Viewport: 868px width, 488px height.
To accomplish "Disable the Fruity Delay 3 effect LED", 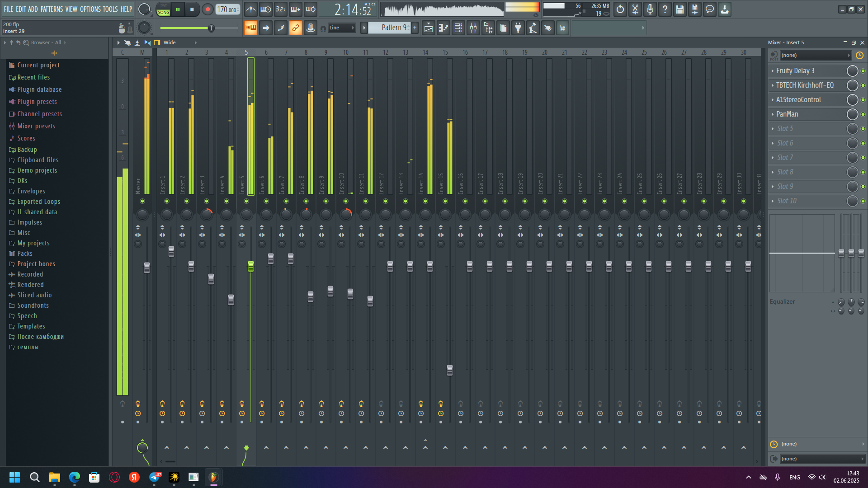I will [x=863, y=71].
